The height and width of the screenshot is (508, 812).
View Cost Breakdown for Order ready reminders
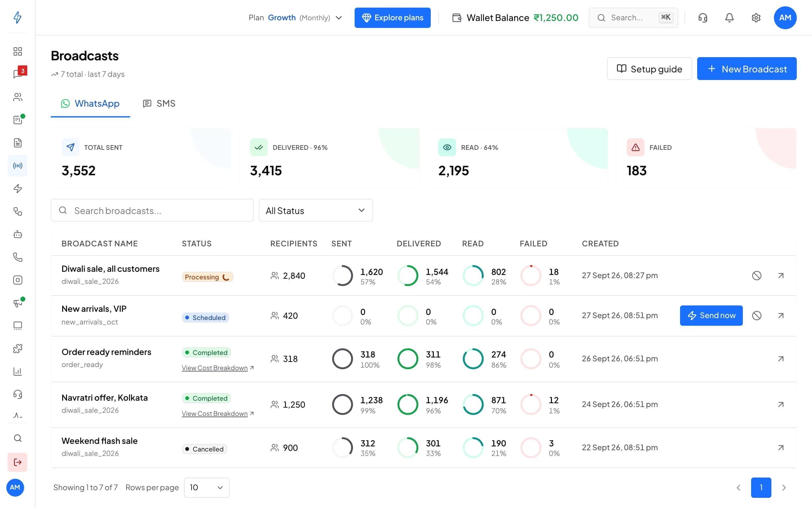tap(218, 368)
